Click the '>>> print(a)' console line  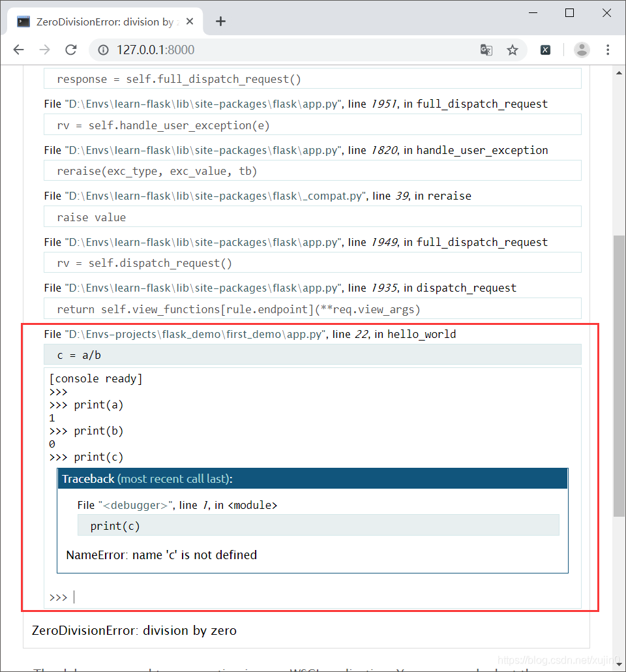pos(86,405)
